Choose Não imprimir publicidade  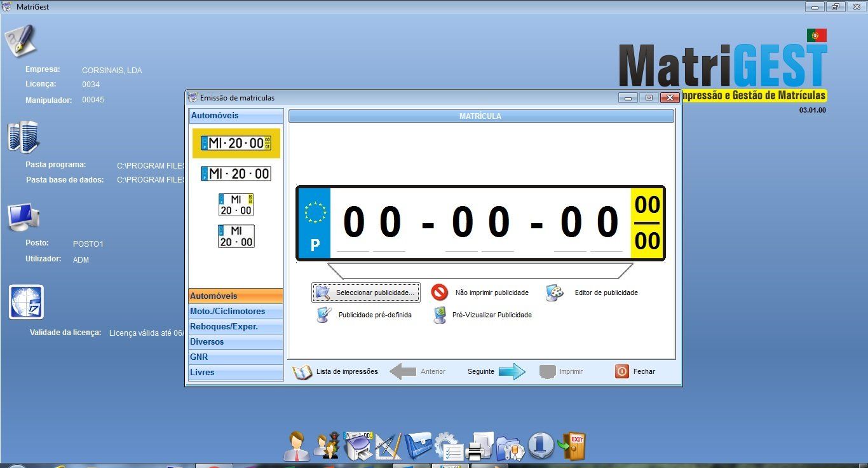480,292
